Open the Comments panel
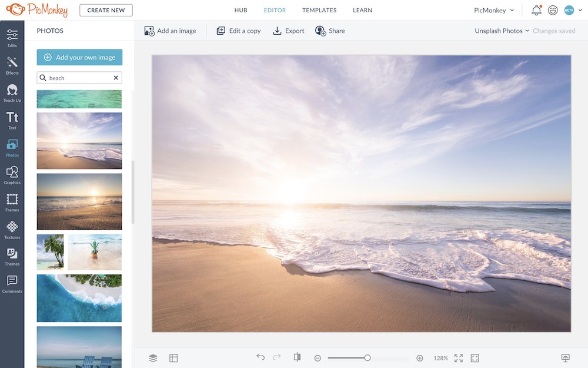588x368 pixels. point(12,283)
